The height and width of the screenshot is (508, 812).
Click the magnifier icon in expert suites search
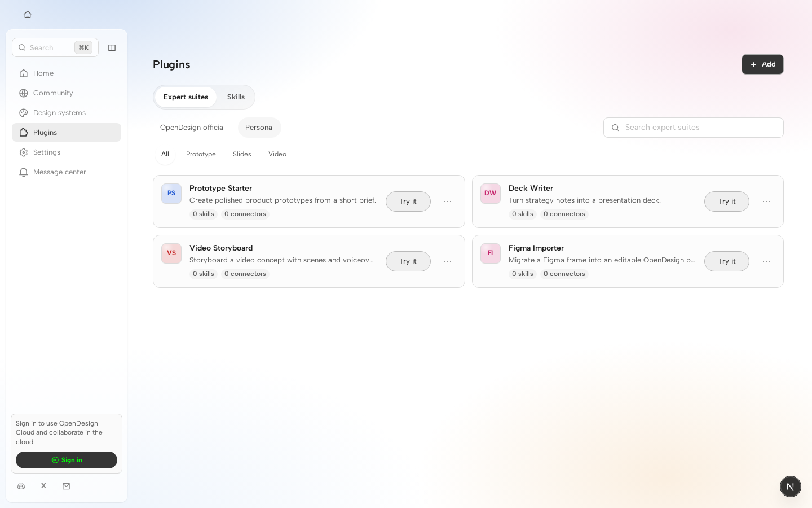615,128
